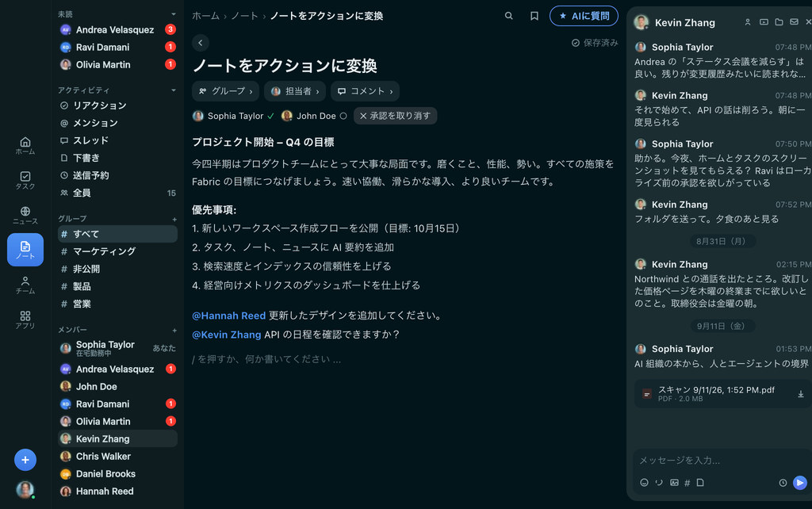Viewport: 812px width, 509px height.
Task: Expand the グループ chip dropdown
Action: (225, 91)
